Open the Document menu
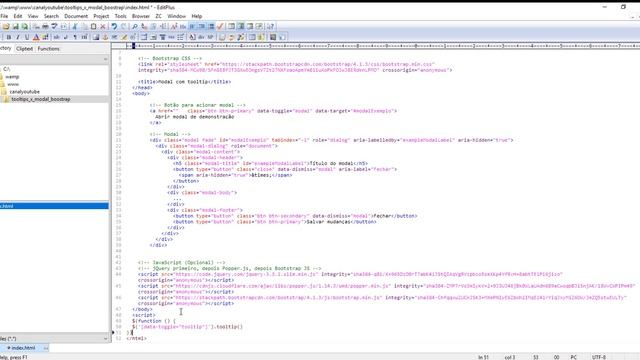The image size is (640, 360). (x=76, y=16)
